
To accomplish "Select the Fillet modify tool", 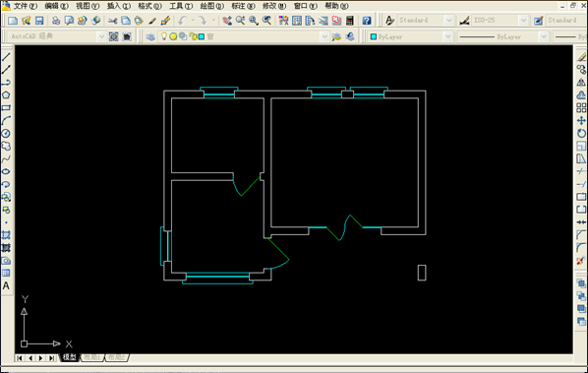I will pos(581,248).
